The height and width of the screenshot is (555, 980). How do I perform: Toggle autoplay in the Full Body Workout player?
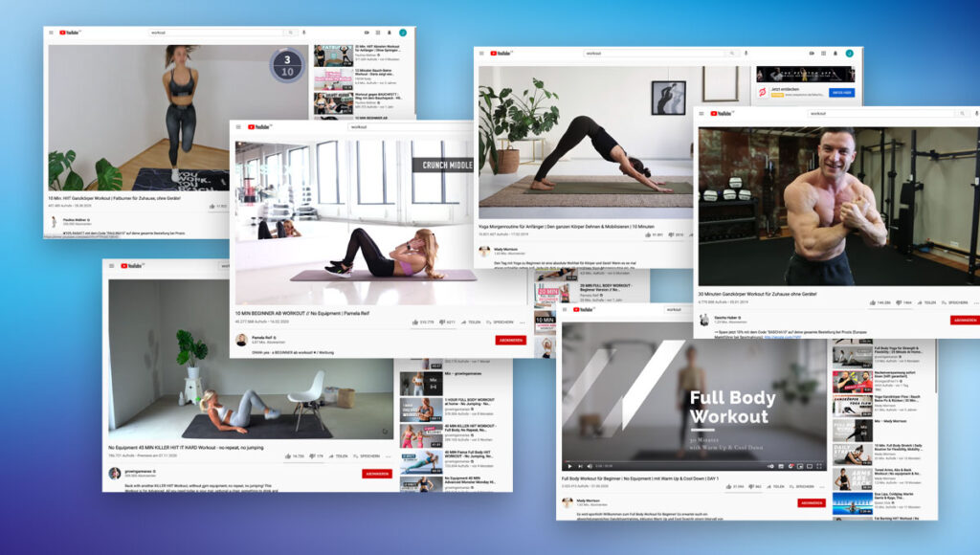(x=770, y=466)
